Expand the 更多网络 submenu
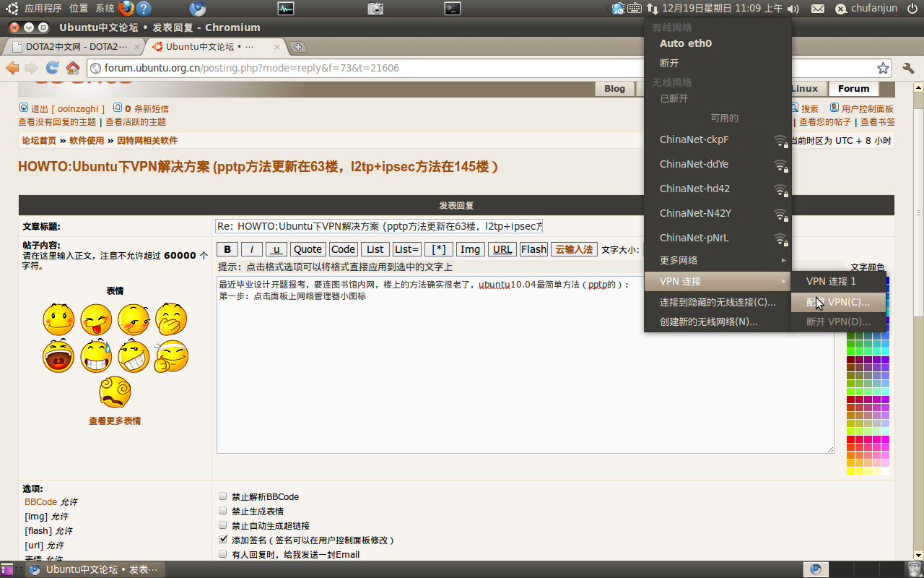The height and width of the screenshot is (578, 924). [x=718, y=260]
